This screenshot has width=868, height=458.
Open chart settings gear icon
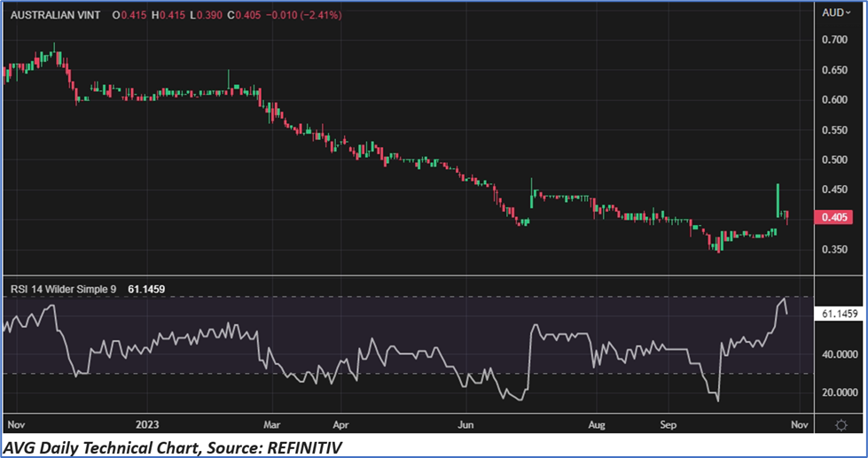click(x=841, y=425)
